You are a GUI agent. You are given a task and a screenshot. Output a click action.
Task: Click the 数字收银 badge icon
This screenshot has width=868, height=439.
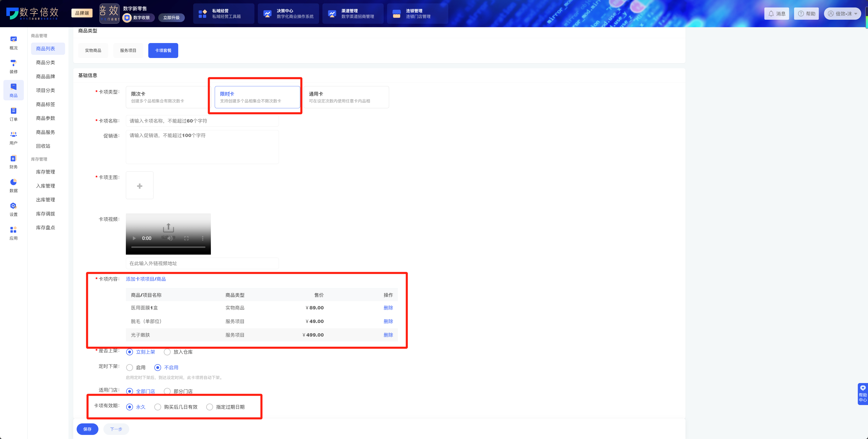(x=127, y=17)
